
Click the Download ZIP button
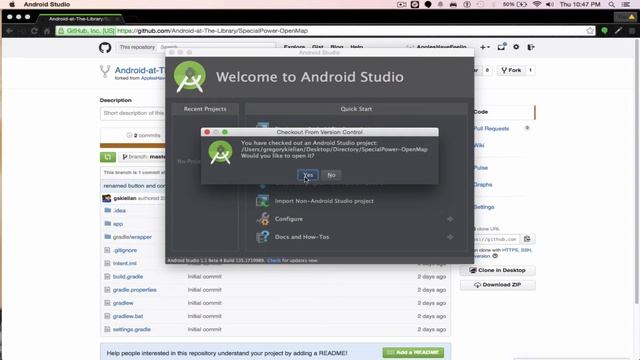click(x=498, y=285)
